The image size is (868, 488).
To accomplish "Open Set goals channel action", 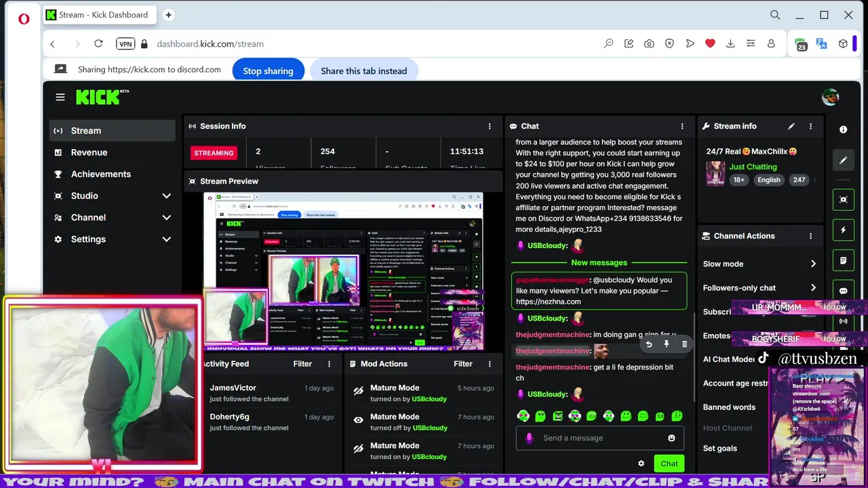I will coord(719,449).
